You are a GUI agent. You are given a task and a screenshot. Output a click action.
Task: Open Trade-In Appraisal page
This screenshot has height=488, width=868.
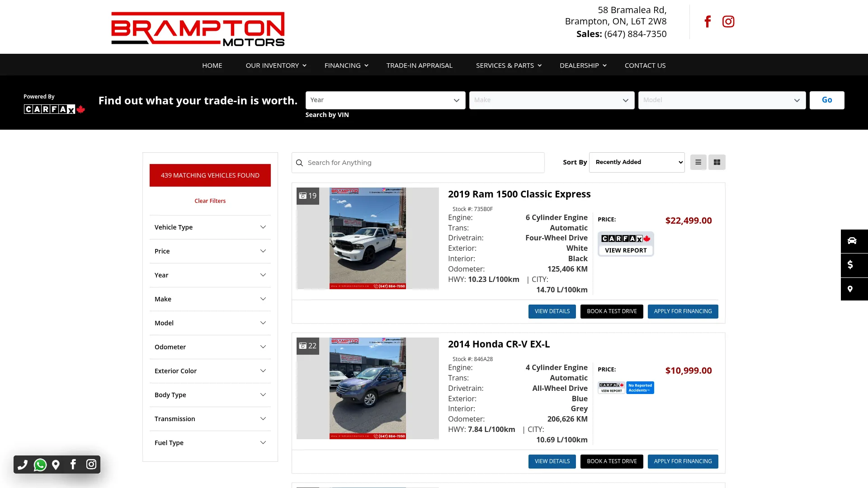(419, 66)
